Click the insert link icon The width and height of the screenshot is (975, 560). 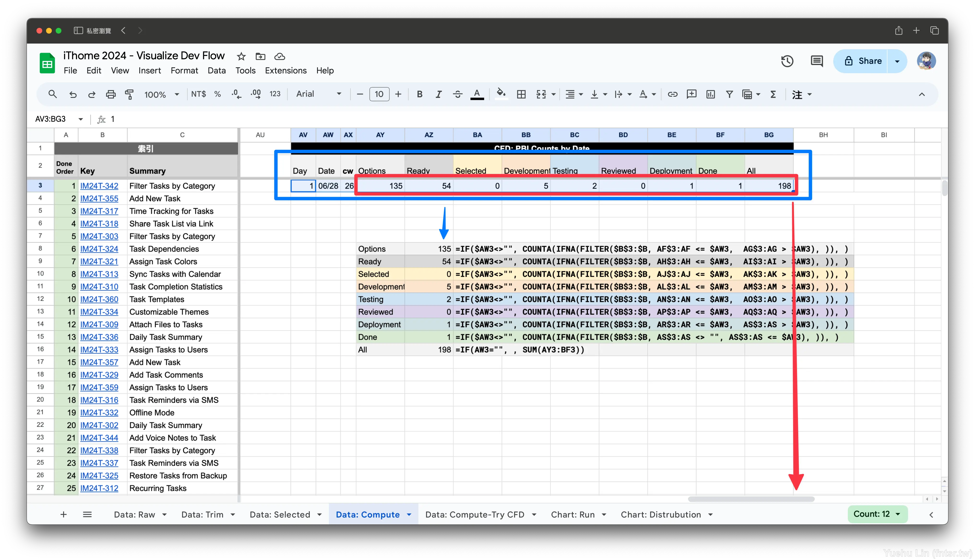coord(672,94)
